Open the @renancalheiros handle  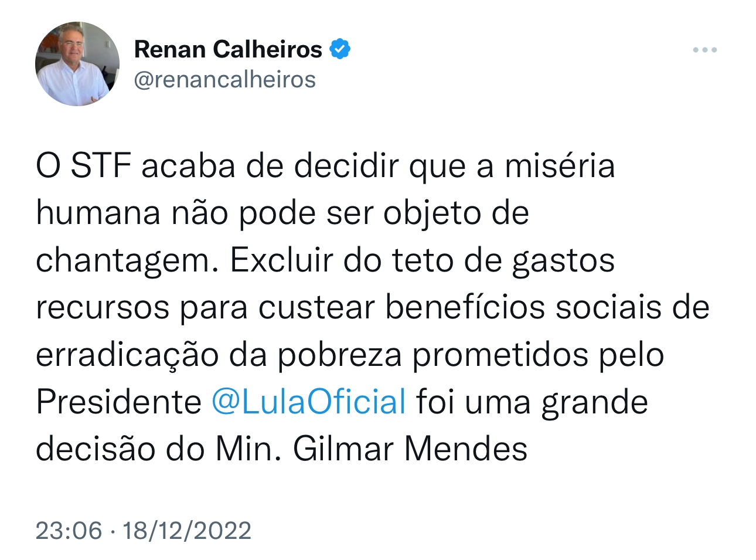coord(225,80)
